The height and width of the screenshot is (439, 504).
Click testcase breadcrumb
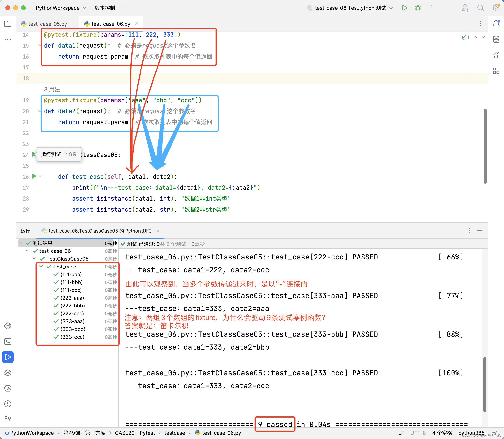pyautogui.click(x=174, y=433)
